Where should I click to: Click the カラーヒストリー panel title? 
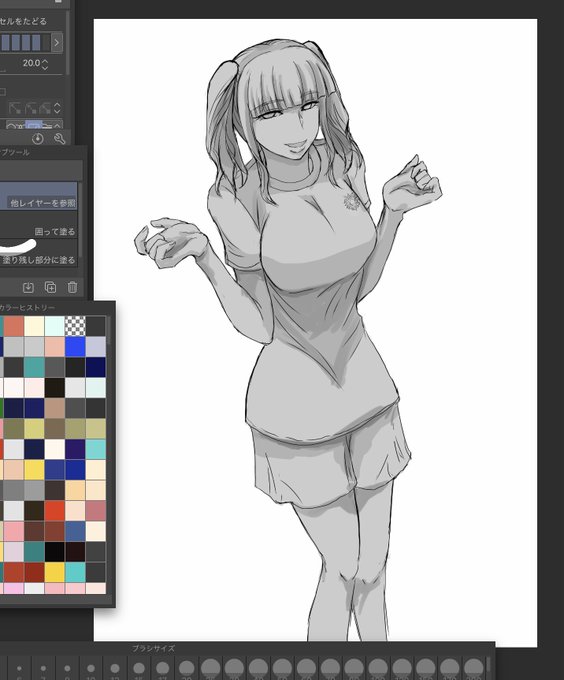coord(27,307)
